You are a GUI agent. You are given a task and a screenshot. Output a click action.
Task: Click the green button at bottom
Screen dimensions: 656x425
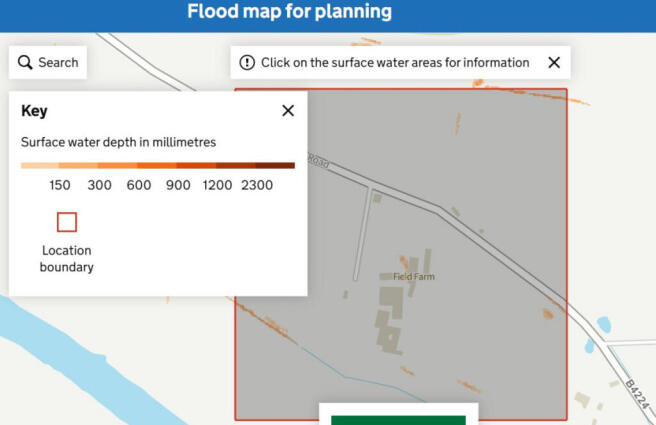point(398,420)
